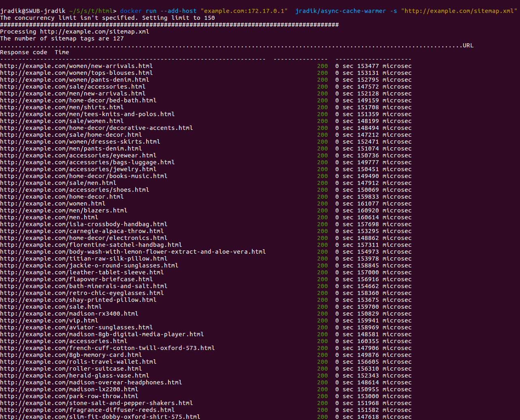Click the carnegie-alpaca-throw.html URL

click(x=82, y=231)
